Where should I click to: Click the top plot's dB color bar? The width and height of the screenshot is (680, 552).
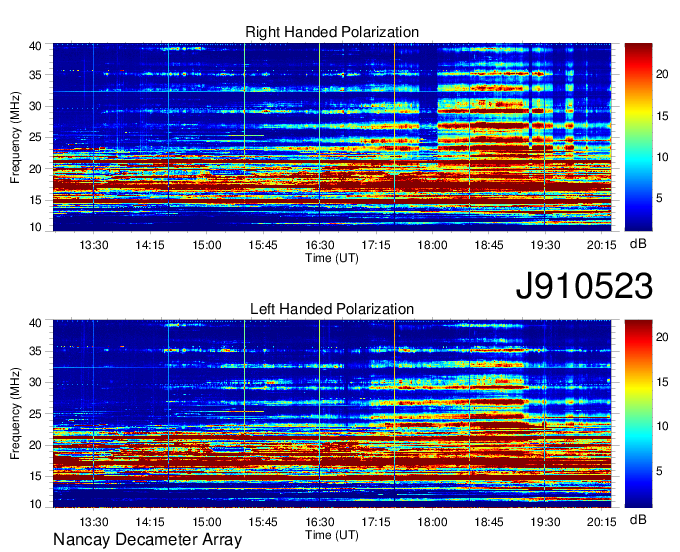638,137
